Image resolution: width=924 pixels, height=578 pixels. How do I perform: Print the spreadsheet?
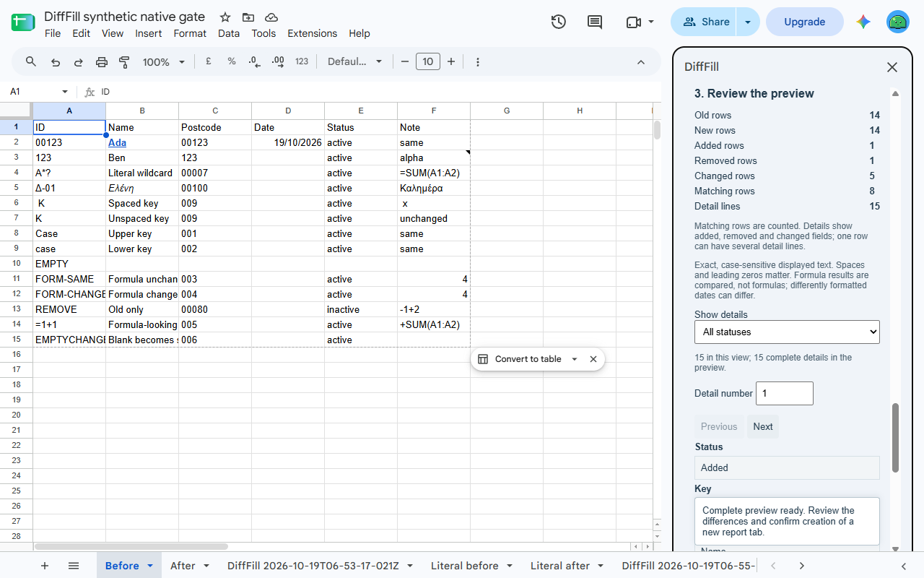pyautogui.click(x=102, y=62)
